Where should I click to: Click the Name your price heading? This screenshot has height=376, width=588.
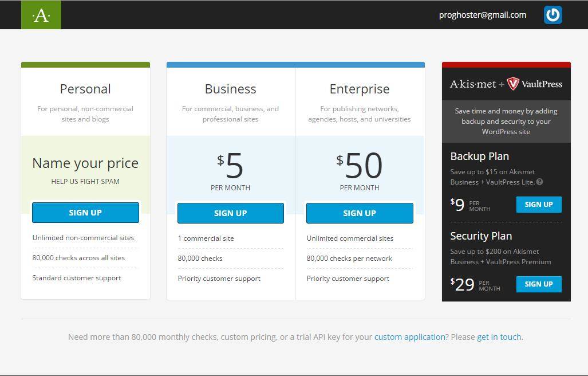85,163
